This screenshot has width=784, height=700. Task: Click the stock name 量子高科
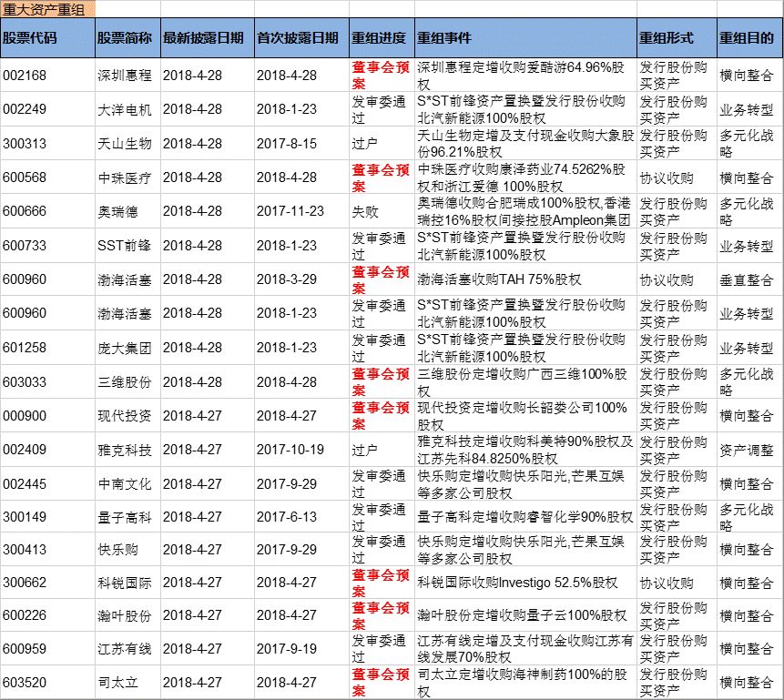click(x=125, y=517)
